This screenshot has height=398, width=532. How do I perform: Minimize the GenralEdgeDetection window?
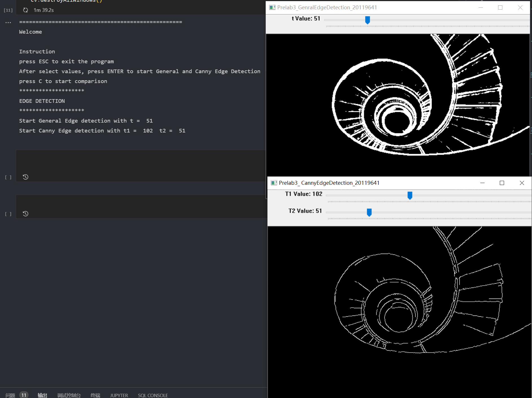click(481, 8)
